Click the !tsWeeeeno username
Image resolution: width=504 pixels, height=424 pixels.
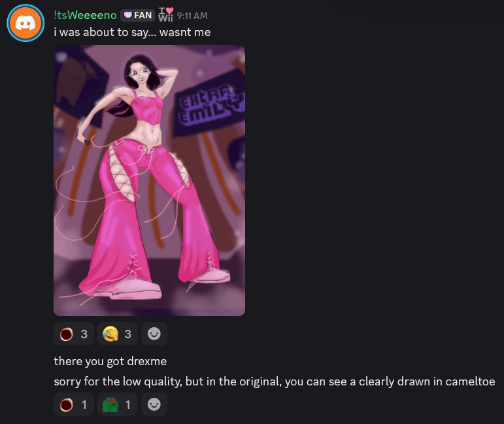(x=85, y=15)
